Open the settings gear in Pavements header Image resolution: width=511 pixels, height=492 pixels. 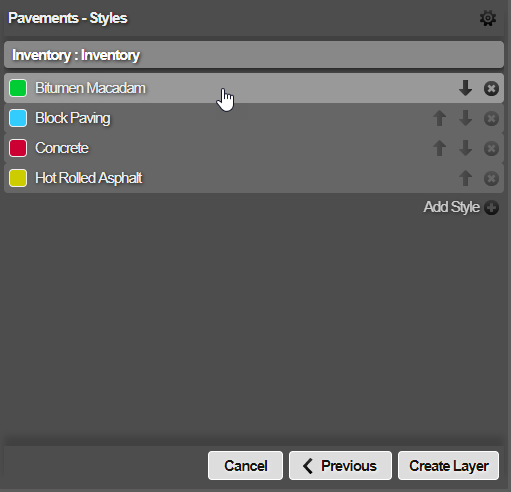click(488, 18)
